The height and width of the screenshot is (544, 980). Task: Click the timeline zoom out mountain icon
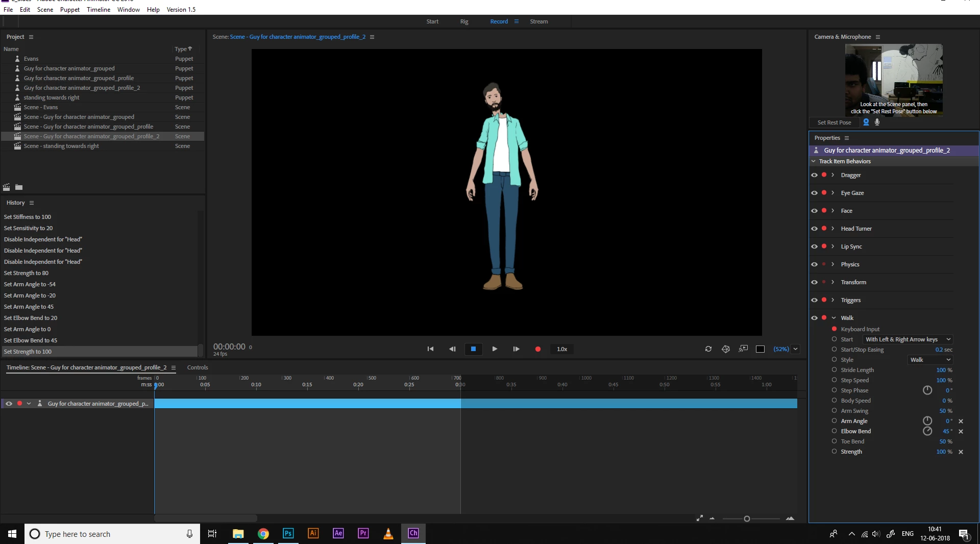coord(712,518)
